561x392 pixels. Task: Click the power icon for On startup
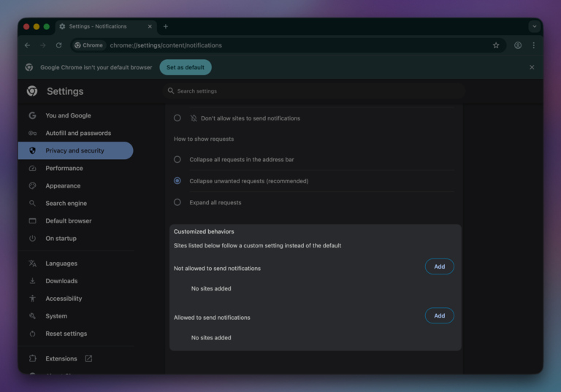pyautogui.click(x=33, y=238)
